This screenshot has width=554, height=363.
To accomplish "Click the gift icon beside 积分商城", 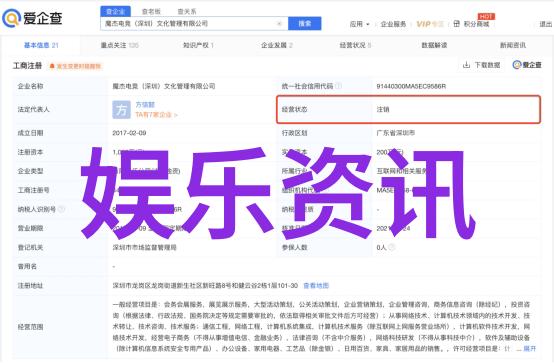I will coord(456,24).
